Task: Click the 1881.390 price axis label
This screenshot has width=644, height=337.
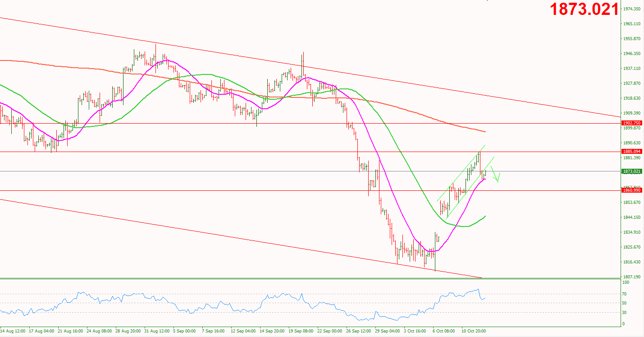Action: coord(632,158)
